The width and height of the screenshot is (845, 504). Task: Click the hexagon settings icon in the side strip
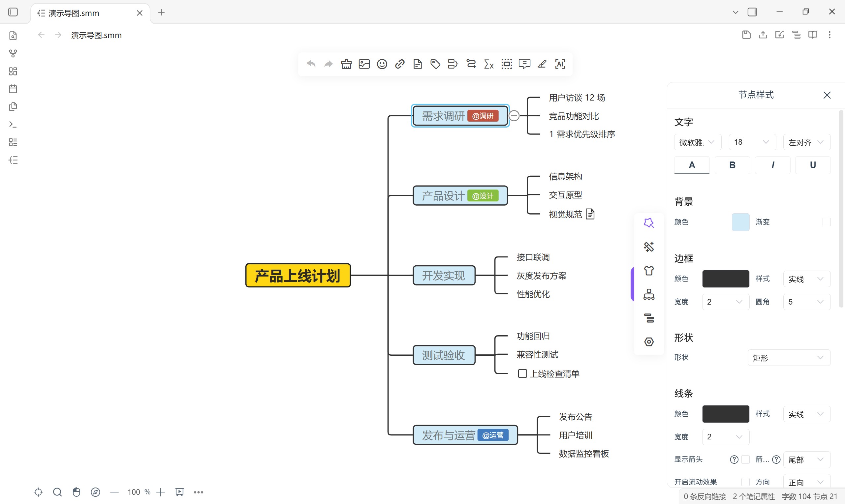pos(649,342)
